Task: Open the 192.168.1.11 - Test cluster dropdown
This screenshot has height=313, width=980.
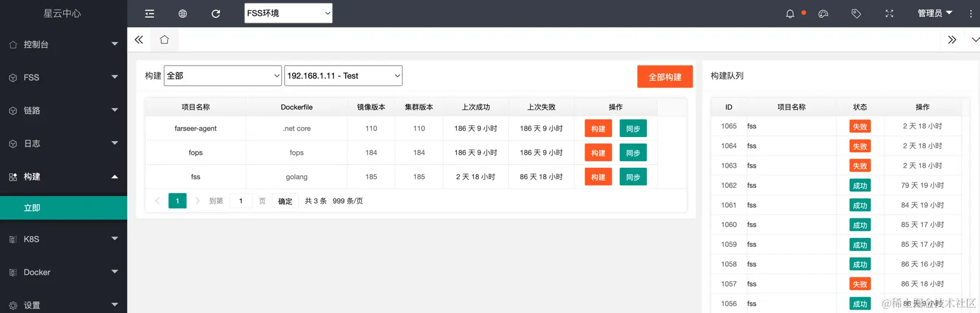Action: click(343, 76)
